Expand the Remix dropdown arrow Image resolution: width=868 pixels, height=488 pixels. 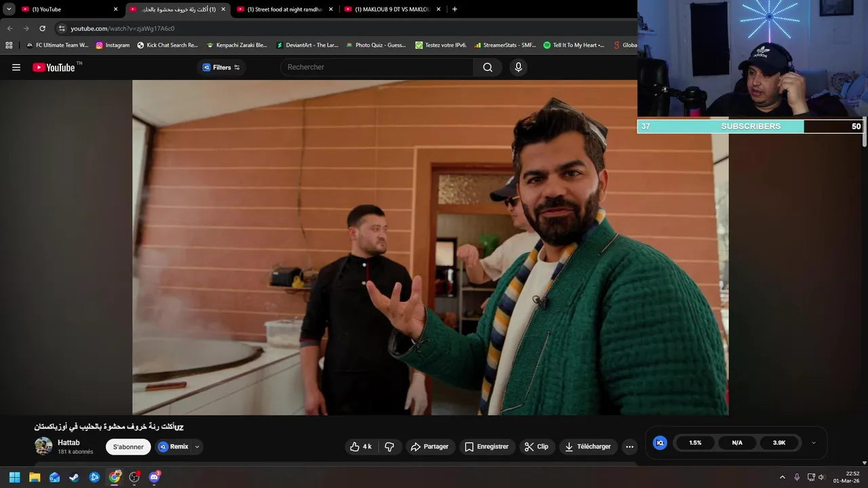click(197, 447)
